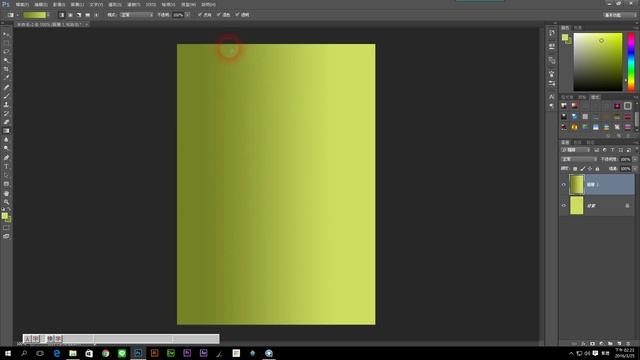The width and height of the screenshot is (640, 360).
Task: Choose Angle Gradient style button
Action: [x=79, y=15]
